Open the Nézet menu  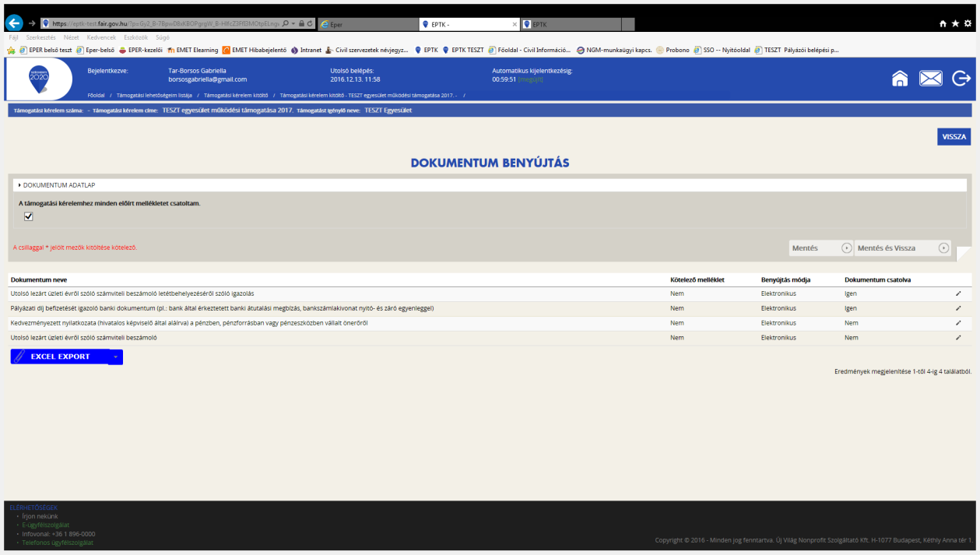(x=72, y=37)
